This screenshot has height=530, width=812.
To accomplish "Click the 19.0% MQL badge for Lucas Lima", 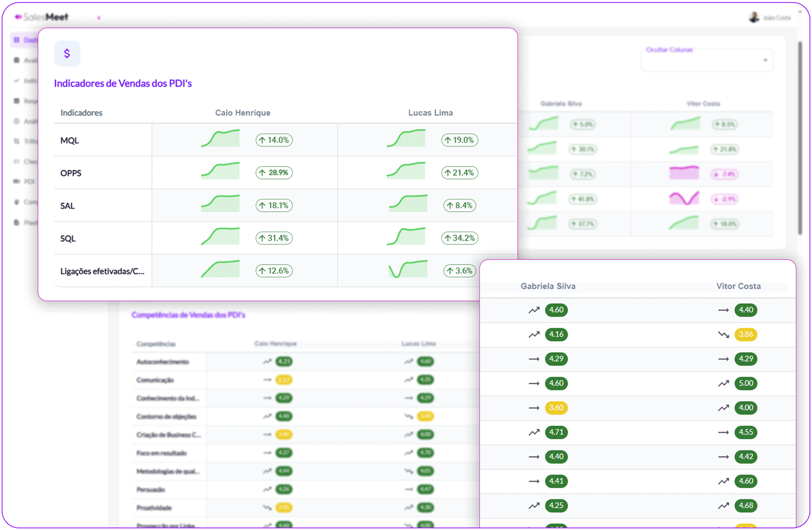I will coord(459,140).
